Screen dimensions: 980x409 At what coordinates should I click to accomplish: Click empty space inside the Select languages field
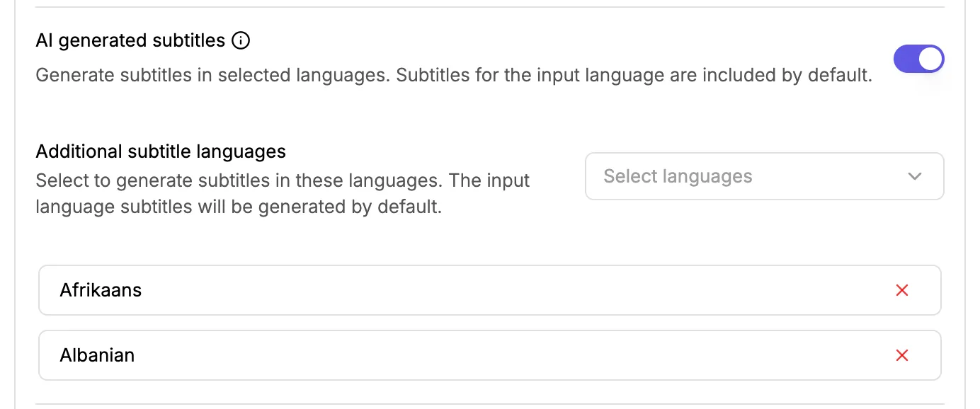coord(828,176)
